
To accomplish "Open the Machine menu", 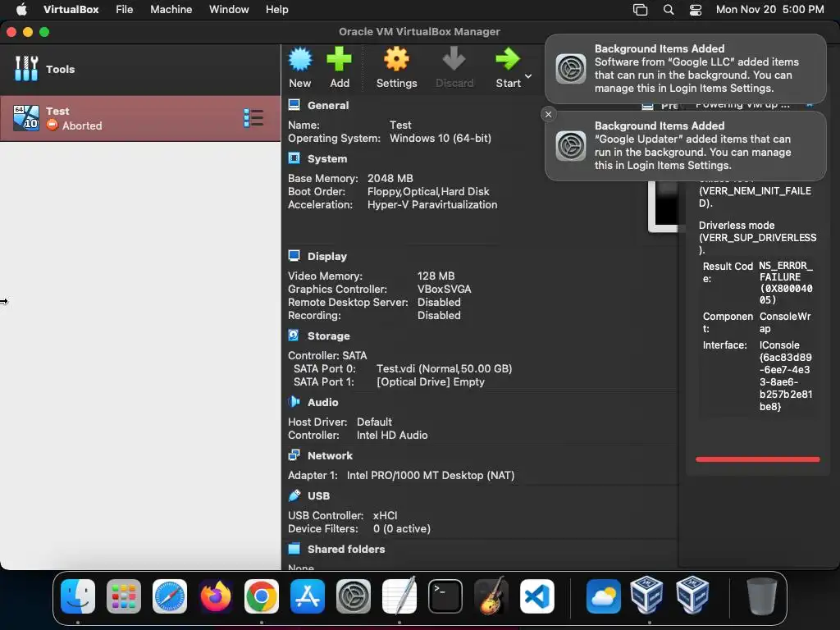I will 171,10.
